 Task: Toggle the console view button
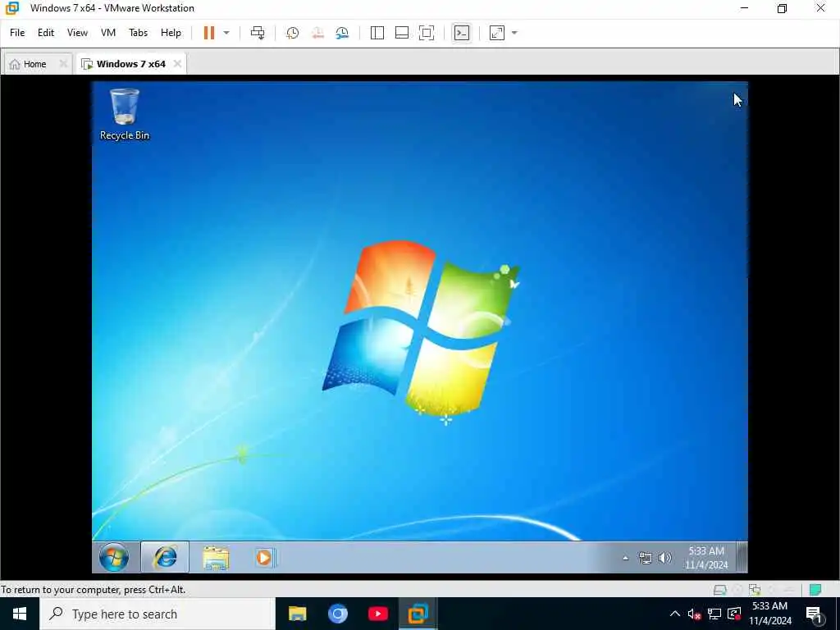(x=461, y=33)
